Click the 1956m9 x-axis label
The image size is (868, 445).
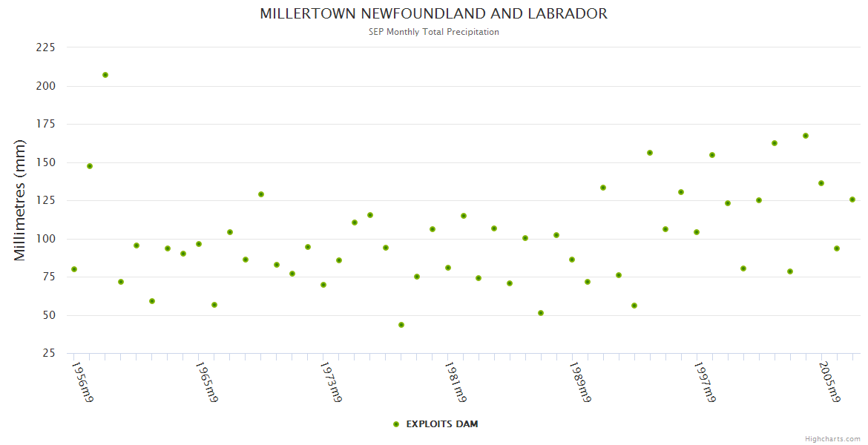pos(82,383)
